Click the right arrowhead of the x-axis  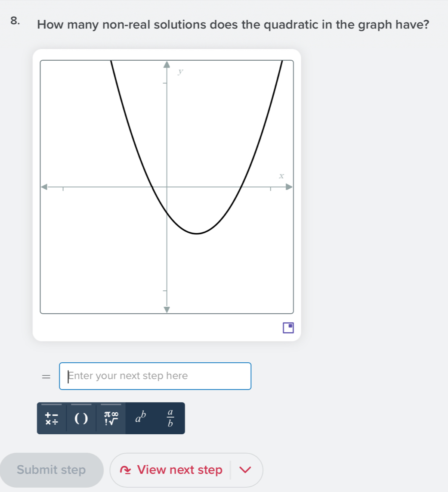pos(289,187)
